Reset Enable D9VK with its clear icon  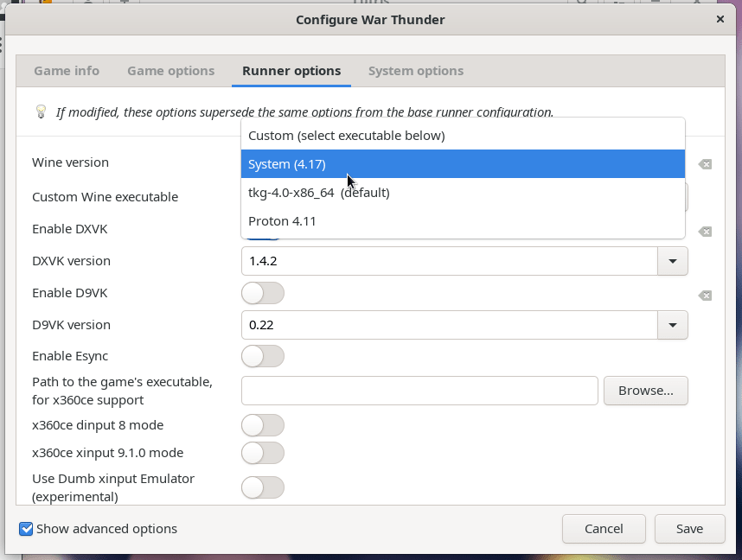(705, 296)
